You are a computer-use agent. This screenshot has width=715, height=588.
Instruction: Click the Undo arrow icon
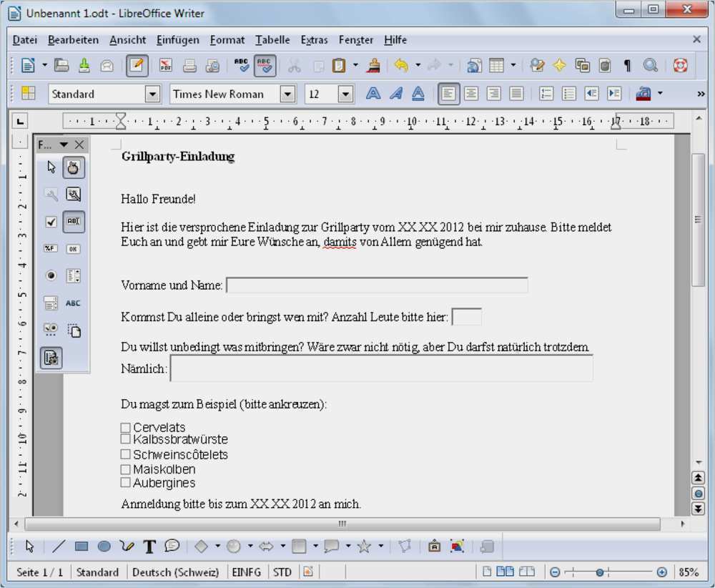(401, 65)
